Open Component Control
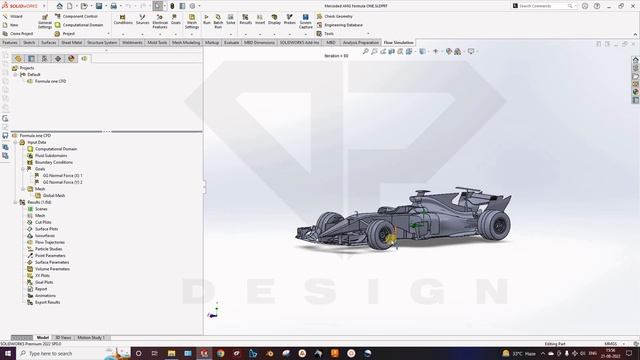640x360 pixels. (x=76, y=16)
